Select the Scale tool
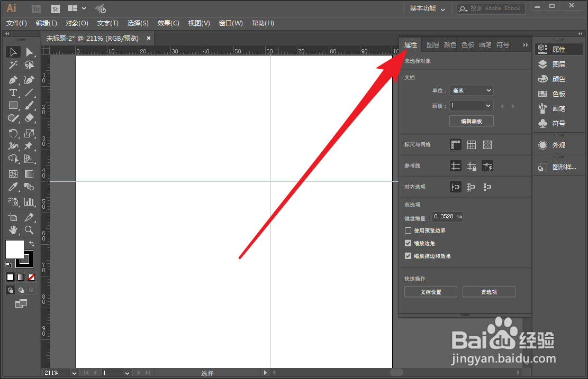 pyautogui.click(x=29, y=133)
